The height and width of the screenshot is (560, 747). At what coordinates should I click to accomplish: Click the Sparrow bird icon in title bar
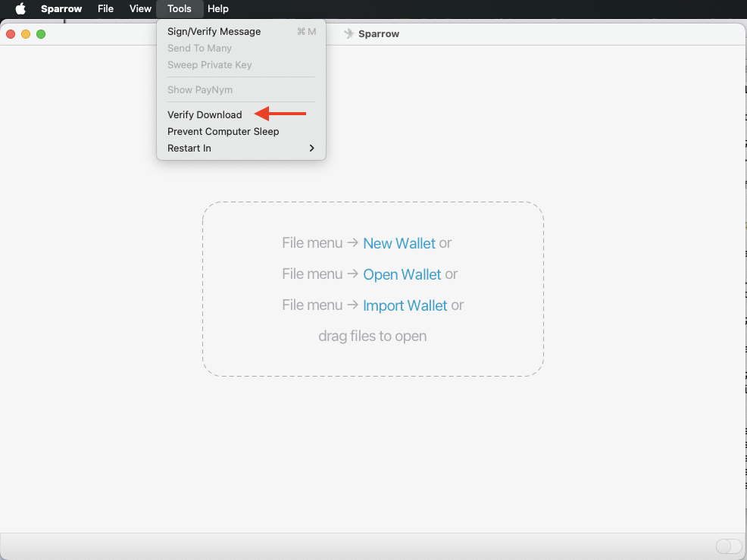point(348,33)
